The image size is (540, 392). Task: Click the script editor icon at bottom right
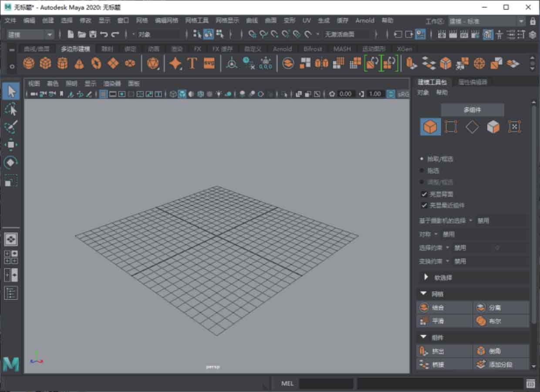pos(530,384)
